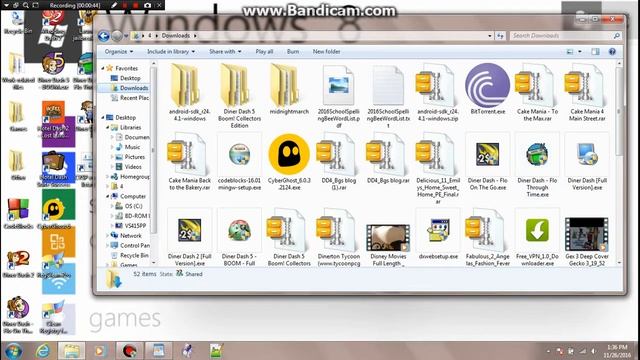The height and width of the screenshot is (360, 640).
Task: Click Play all in toolbar
Action: (x=264, y=52)
